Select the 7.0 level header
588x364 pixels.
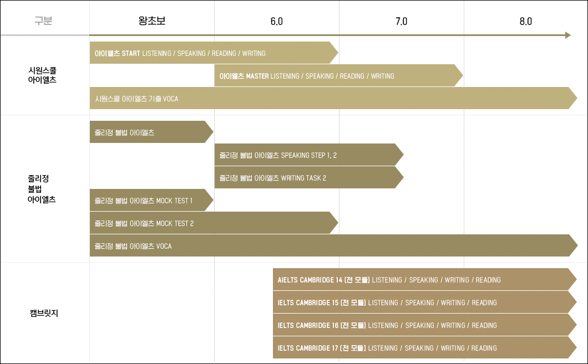401,22
